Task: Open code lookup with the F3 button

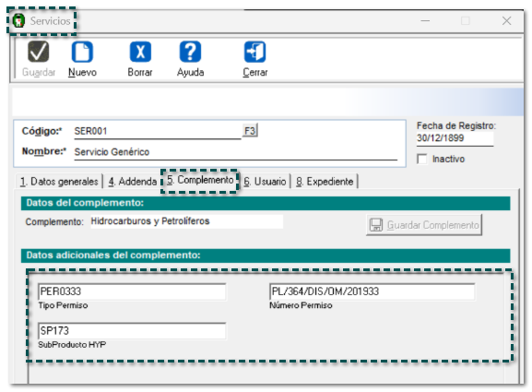Action: pos(250,131)
